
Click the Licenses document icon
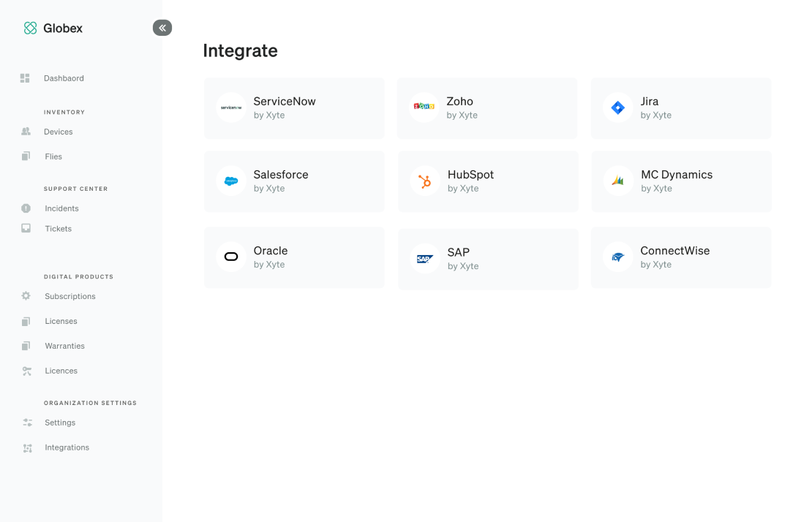pos(26,321)
